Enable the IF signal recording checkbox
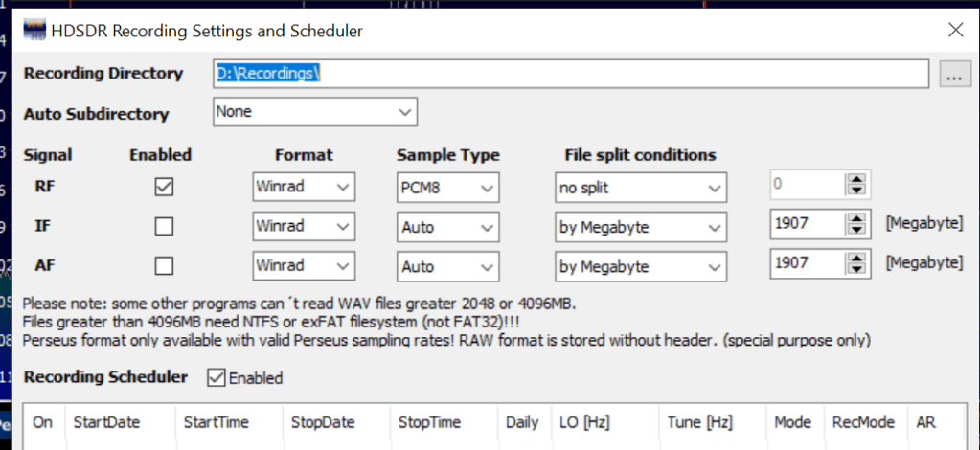 (x=165, y=227)
